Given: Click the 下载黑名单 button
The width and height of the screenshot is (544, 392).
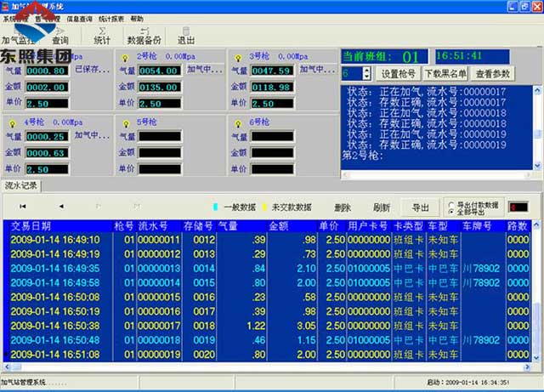Looking at the screenshot, I should tap(445, 74).
